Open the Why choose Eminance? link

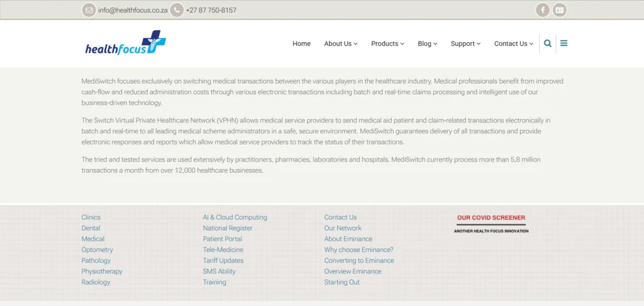pyautogui.click(x=359, y=250)
